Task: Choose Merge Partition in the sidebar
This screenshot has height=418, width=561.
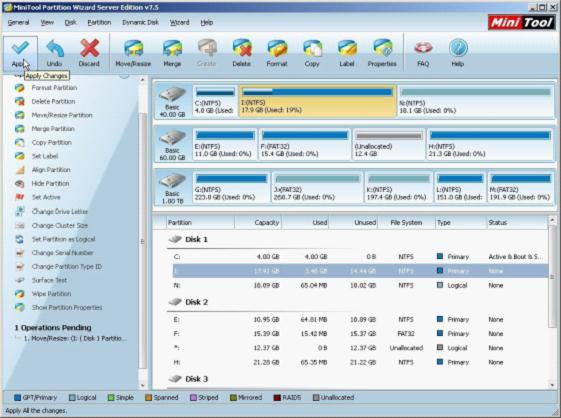Action: click(x=53, y=129)
